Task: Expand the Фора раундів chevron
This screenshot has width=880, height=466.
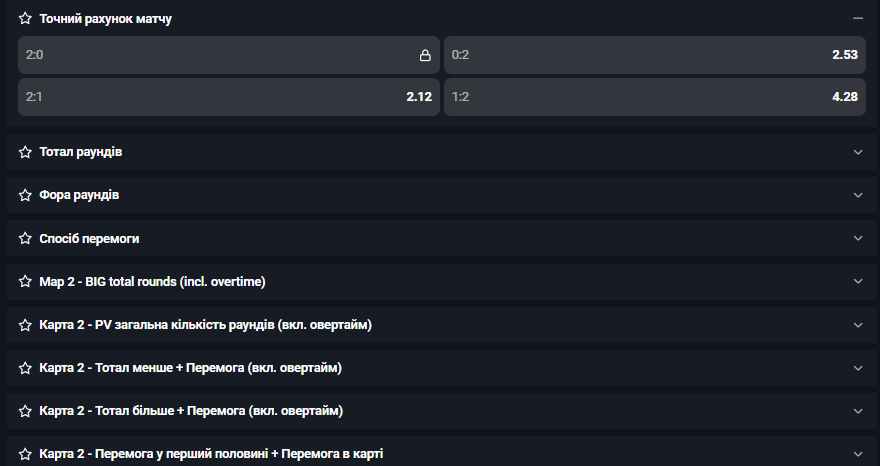Action: point(858,195)
